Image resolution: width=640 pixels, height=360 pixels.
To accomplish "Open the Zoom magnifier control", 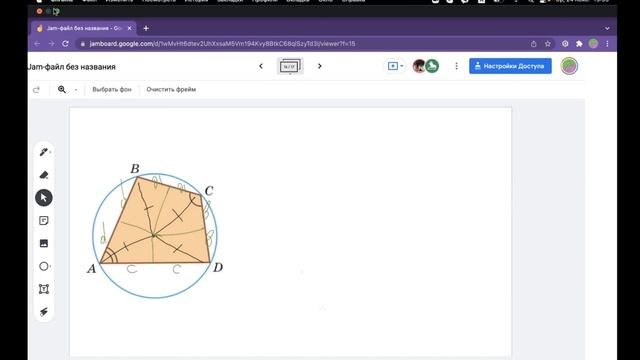I will (62, 89).
